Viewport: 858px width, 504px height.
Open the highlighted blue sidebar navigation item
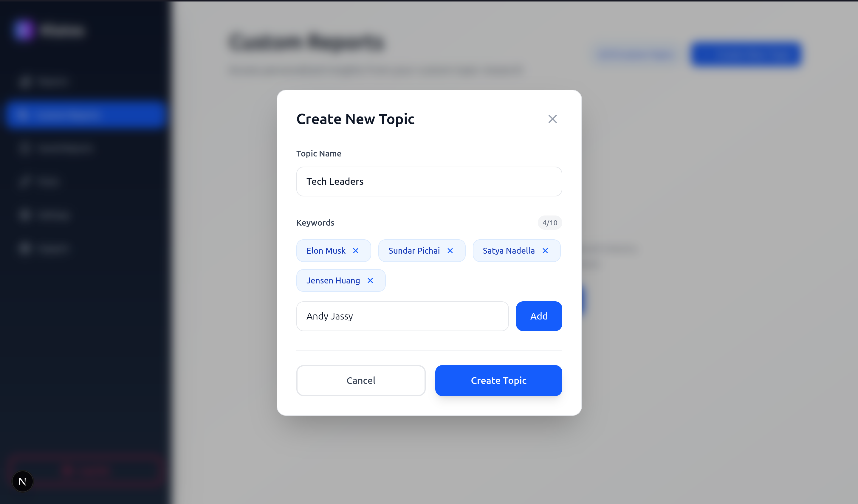[85, 115]
